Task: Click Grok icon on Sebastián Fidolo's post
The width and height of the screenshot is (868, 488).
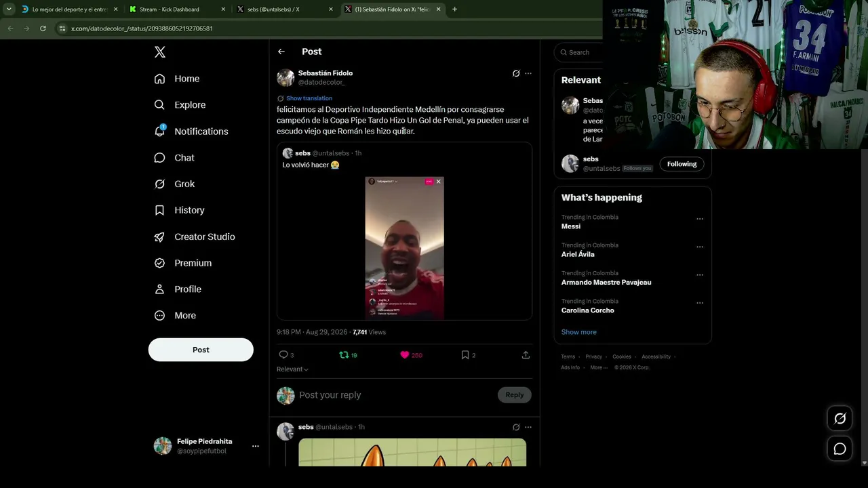Action: (x=516, y=73)
